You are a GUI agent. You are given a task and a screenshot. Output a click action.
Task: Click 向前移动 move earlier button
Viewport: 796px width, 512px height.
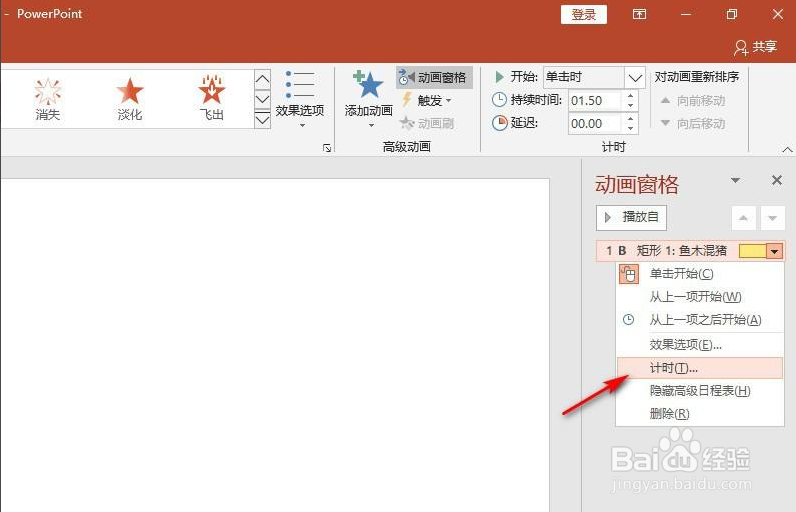pyautogui.click(x=692, y=100)
